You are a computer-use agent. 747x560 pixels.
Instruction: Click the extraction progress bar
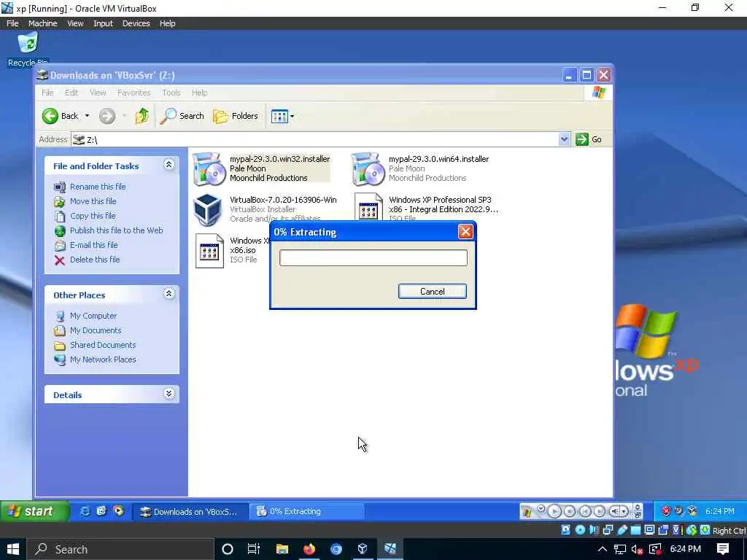373,257
